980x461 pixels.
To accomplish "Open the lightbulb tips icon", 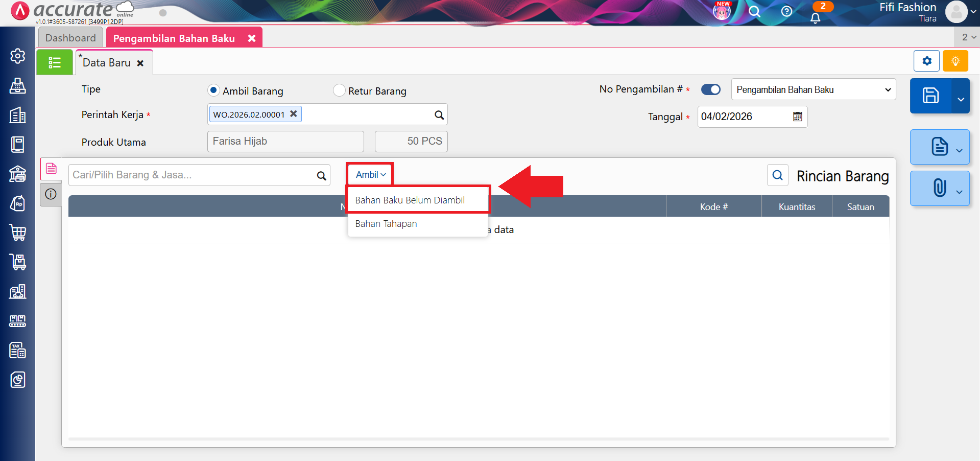I will [x=955, y=61].
